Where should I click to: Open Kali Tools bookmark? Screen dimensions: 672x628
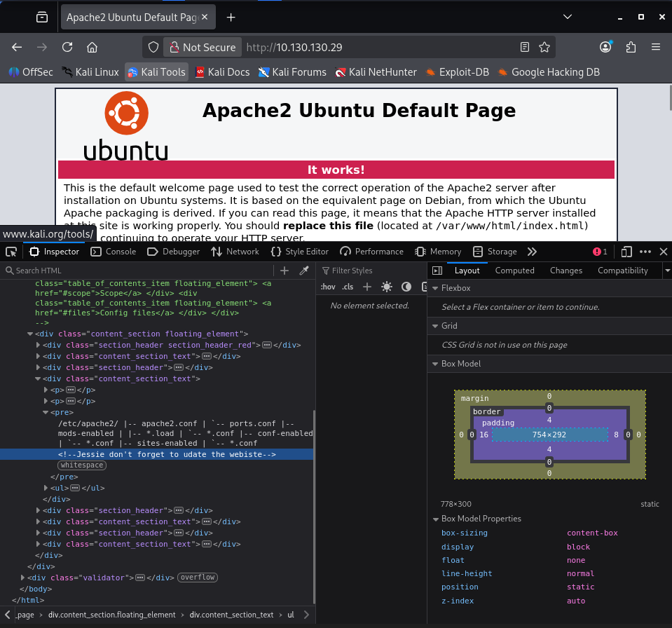(x=157, y=72)
